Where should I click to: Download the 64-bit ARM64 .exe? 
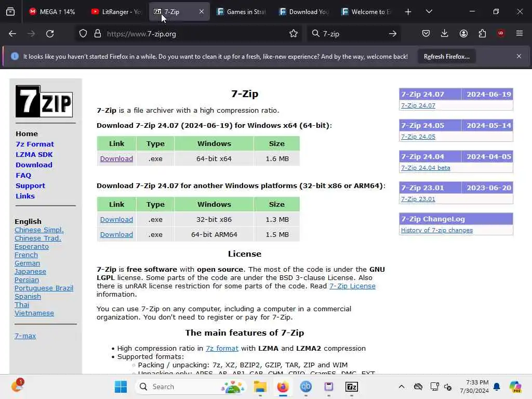(116, 234)
